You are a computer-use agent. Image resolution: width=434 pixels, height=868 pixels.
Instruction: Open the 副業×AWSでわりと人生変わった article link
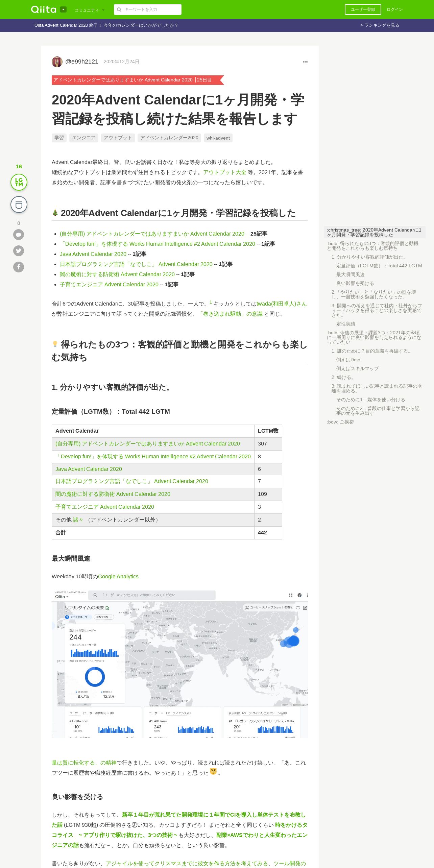(179, 840)
